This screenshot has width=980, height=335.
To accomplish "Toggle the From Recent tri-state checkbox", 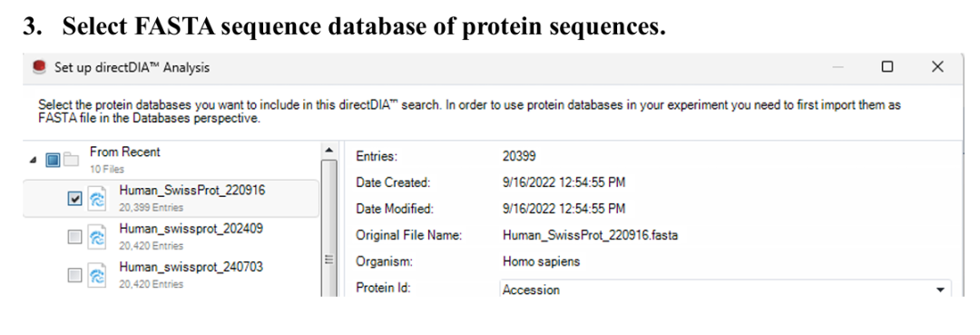I will (x=53, y=160).
